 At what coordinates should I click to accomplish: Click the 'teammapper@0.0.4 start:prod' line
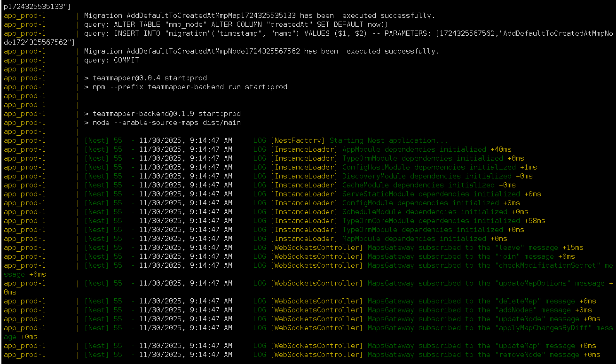[x=145, y=78]
